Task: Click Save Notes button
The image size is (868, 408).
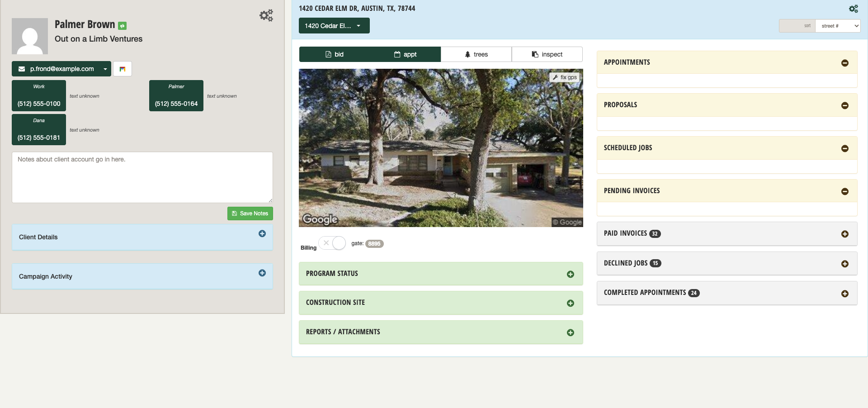Action: (250, 213)
